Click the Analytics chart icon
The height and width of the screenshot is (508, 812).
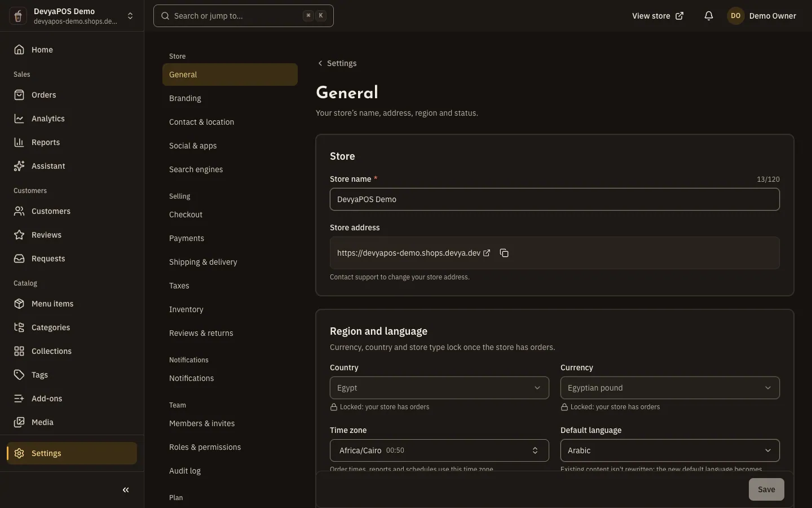click(19, 119)
